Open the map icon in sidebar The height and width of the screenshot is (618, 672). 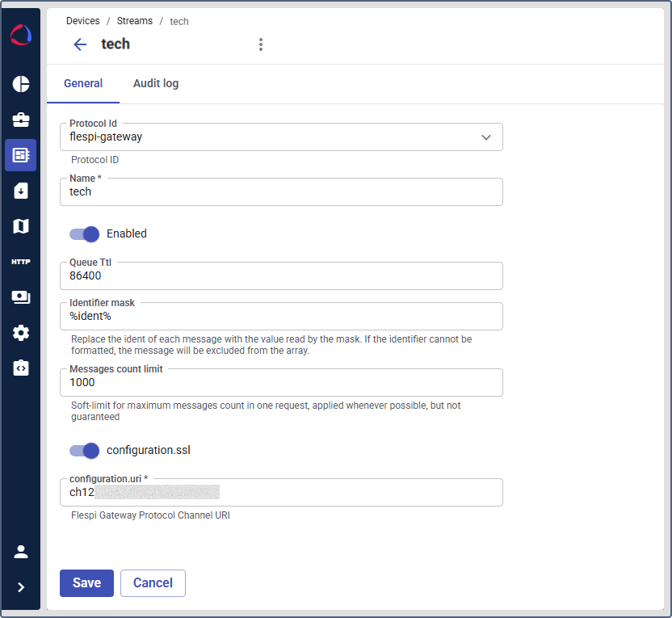point(21,226)
